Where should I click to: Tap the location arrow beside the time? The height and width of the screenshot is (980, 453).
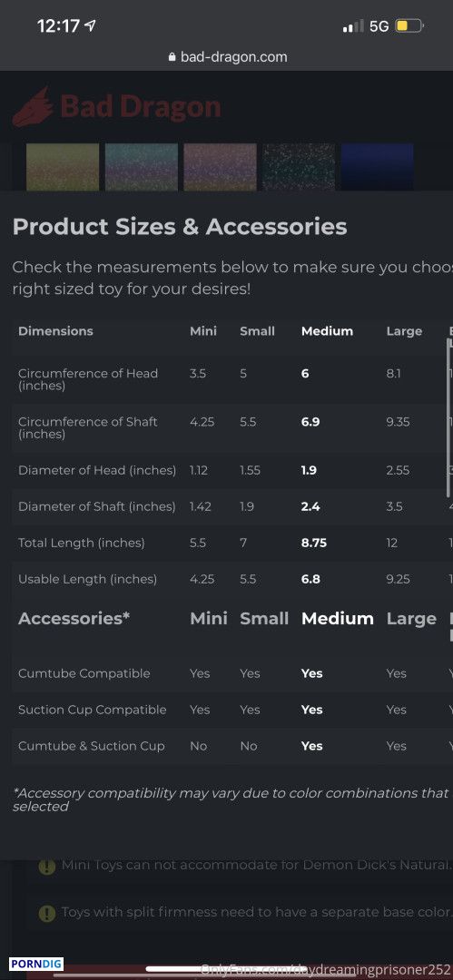coord(90,25)
